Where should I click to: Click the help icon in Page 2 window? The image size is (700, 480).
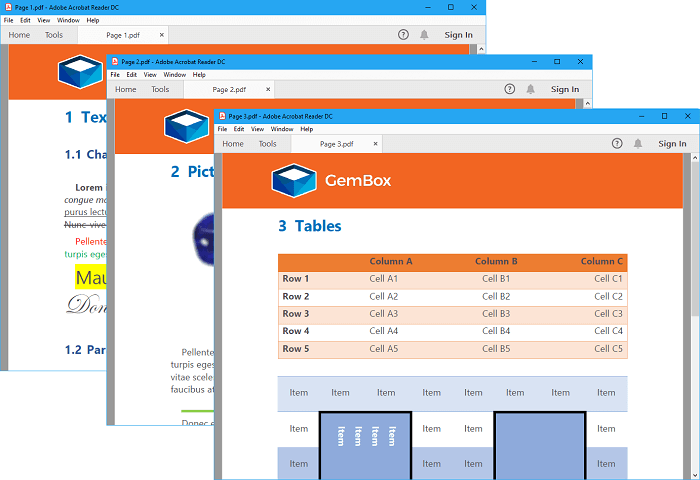[x=510, y=89]
